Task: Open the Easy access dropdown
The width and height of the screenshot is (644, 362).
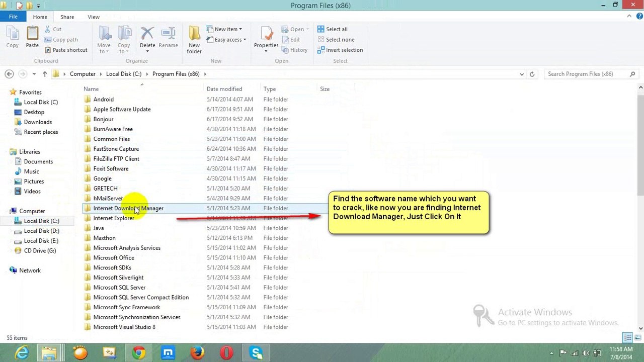Action: point(226,40)
